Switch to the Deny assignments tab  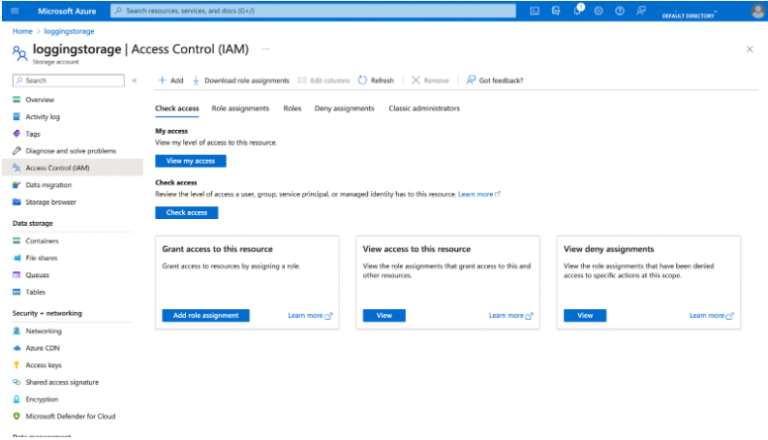coord(344,108)
